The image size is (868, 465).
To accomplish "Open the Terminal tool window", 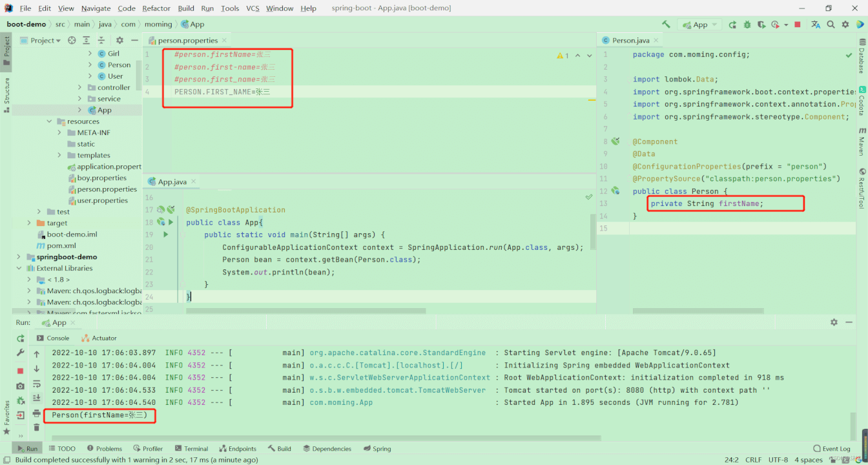I will pos(191,449).
